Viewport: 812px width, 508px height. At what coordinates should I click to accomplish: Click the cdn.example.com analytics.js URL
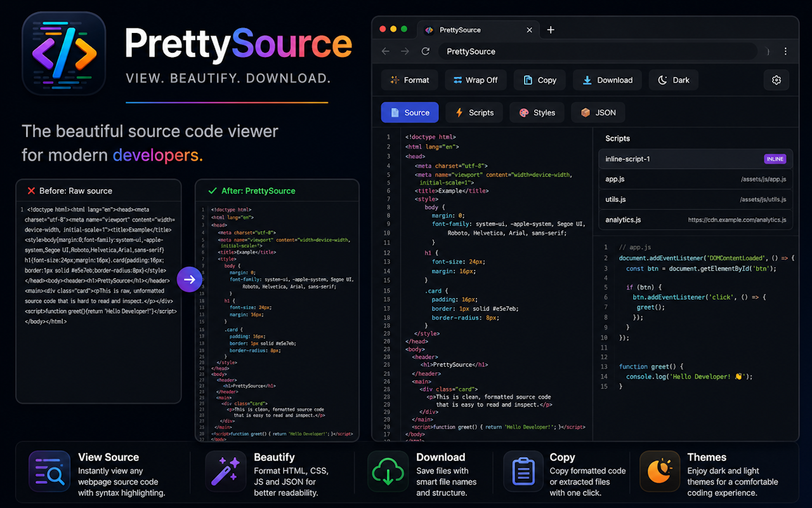point(737,220)
